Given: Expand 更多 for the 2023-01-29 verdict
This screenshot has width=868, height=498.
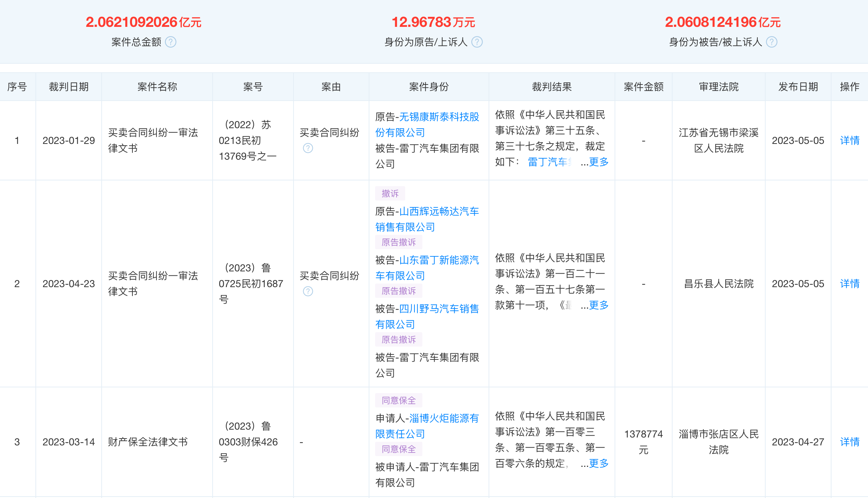Looking at the screenshot, I should [599, 162].
